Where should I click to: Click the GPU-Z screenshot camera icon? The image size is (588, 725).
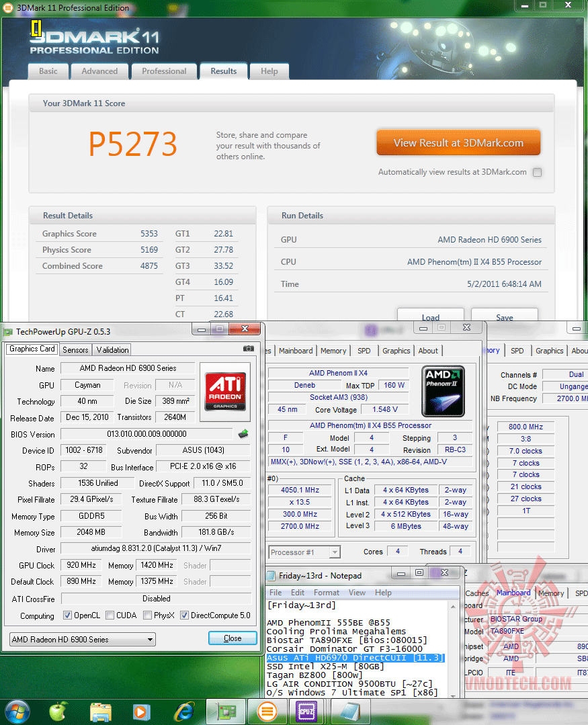tap(248, 349)
